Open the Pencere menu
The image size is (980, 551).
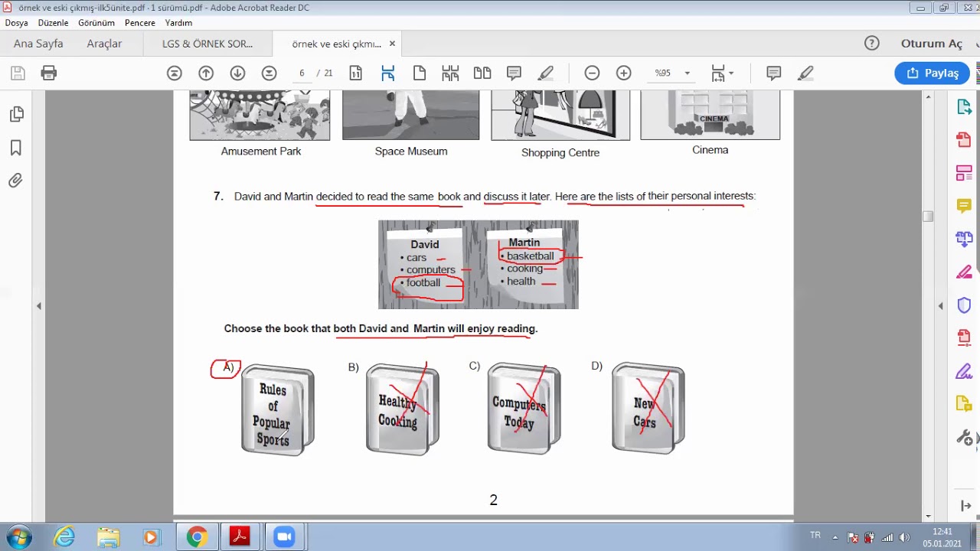coord(140,23)
